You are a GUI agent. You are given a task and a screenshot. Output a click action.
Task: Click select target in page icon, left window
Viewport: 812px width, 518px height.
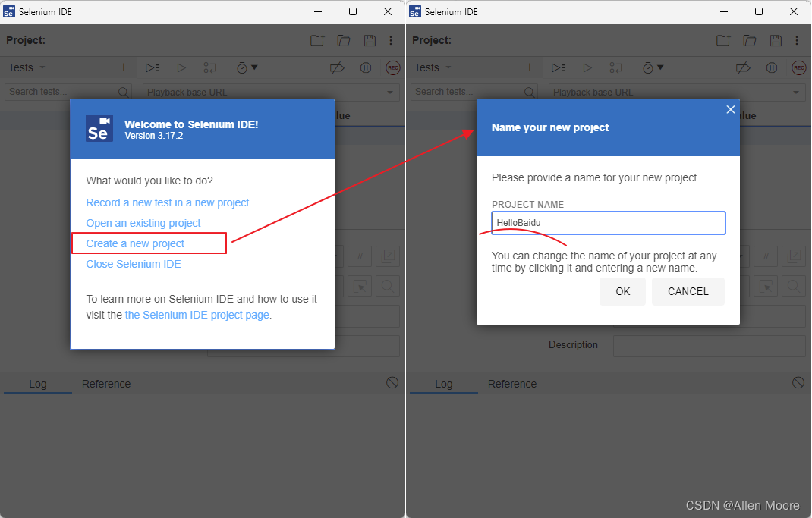click(360, 286)
